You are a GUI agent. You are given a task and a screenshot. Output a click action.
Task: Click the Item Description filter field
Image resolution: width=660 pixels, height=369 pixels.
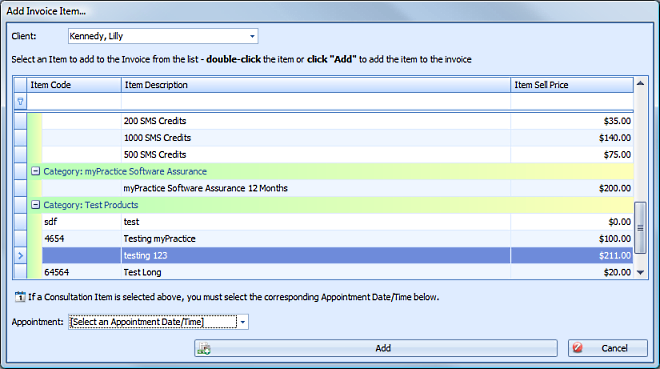[x=316, y=101]
